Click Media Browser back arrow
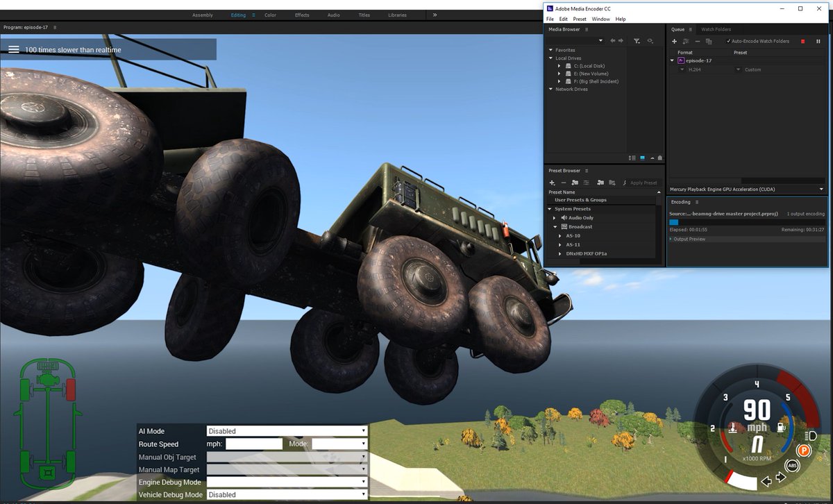Image resolution: width=833 pixels, height=504 pixels. 612,41
